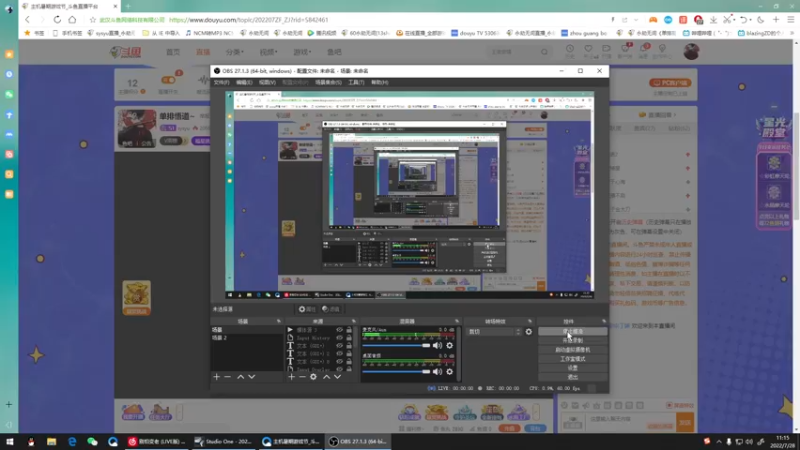Switch to Studio One in the taskbar

coord(223,441)
